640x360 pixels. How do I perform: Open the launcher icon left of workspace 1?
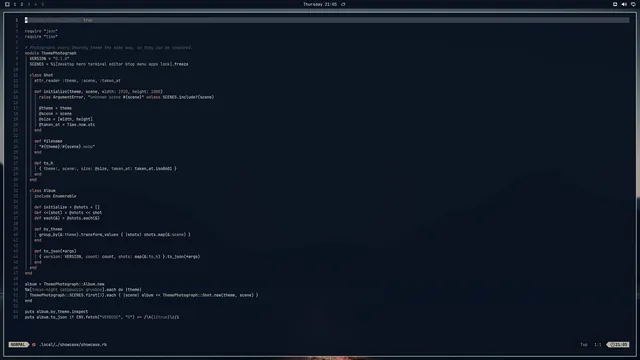[7, 4]
